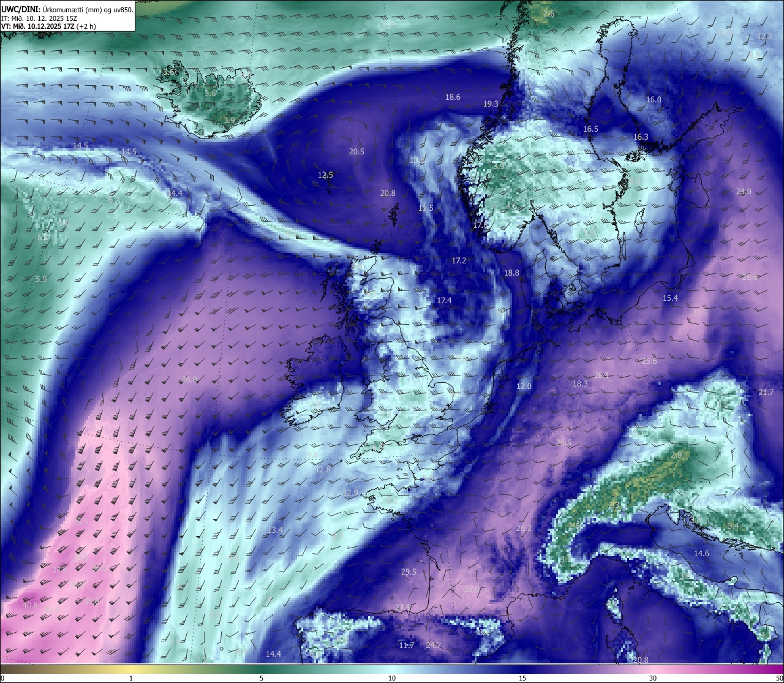The width and height of the screenshot is (784, 683).
Task: Click the 26.6 value near the right edge
Action: [750, 277]
